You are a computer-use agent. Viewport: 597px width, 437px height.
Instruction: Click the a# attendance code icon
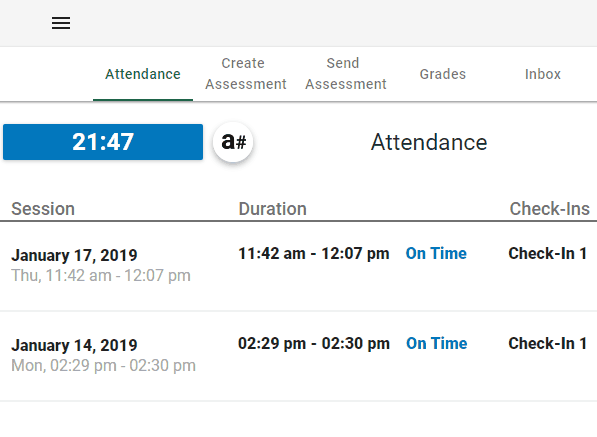pyautogui.click(x=233, y=142)
